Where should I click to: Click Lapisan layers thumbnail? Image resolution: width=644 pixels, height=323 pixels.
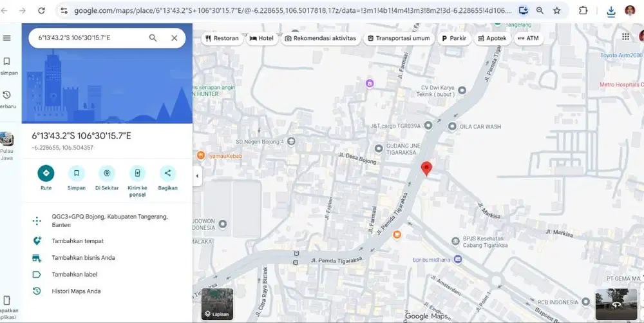coord(217,304)
